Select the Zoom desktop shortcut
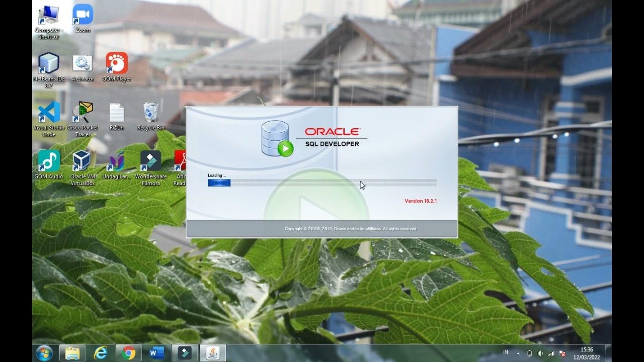The height and width of the screenshot is (362, 644). tap(83, 19)
